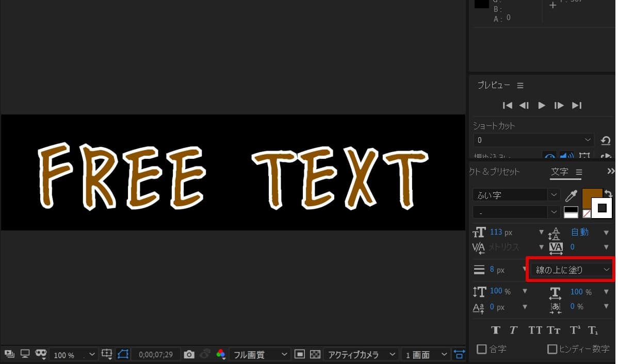Open the 線の上に塗り stroke order dropdown

click(571, 270)
